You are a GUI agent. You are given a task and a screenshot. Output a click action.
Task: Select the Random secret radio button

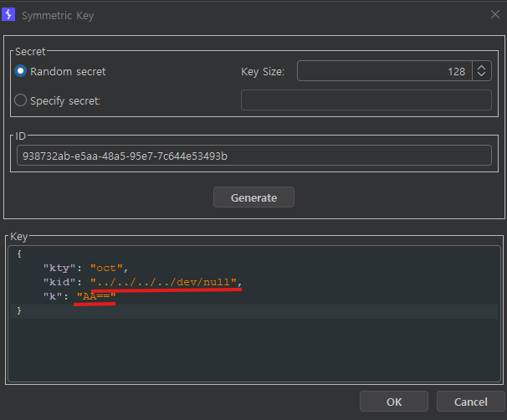pos(21,71)
